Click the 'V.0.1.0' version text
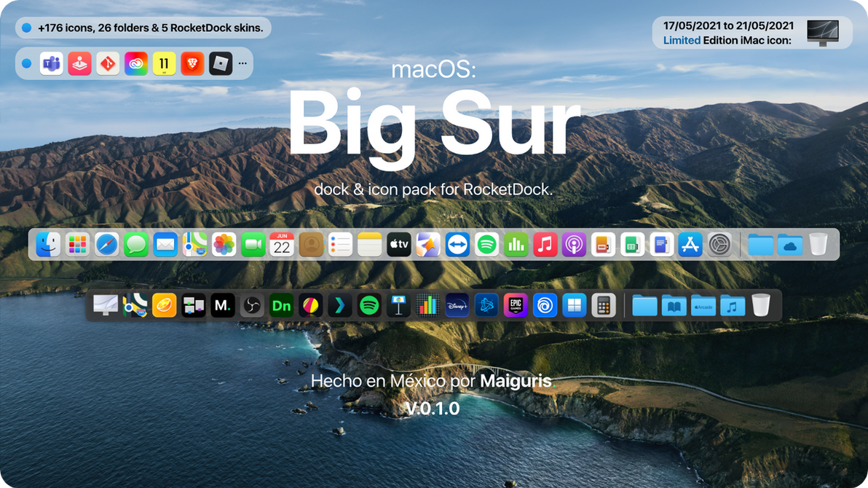Viewport: 868px width, 488px height. click(433, 409)
